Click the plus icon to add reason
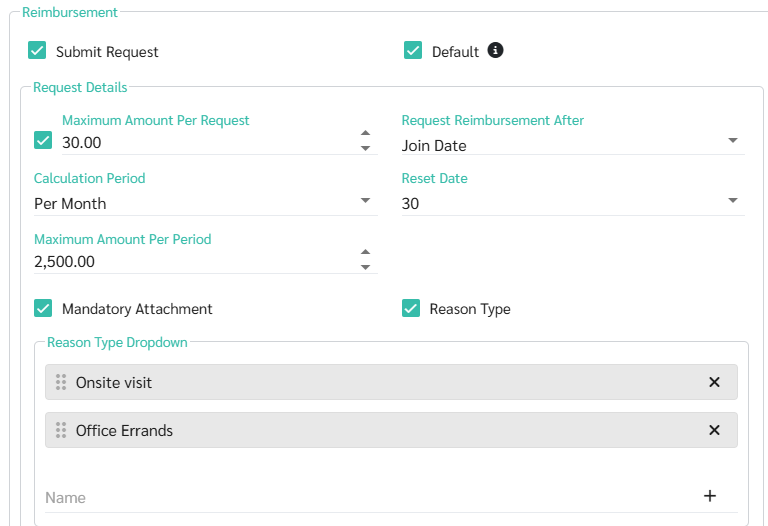 [710, 496]
